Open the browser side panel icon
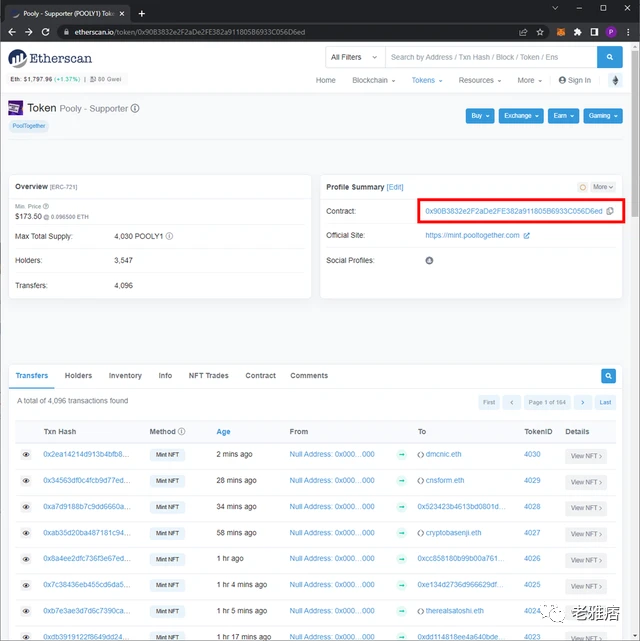The width and height of the screenshot is (640, 641). coord(594,32)
